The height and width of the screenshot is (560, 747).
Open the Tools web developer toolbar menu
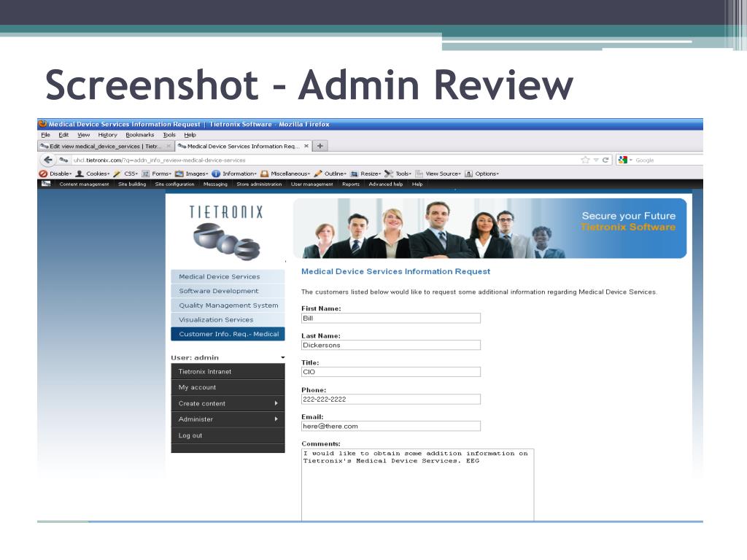pyautogui.click(x=398, y=174)
